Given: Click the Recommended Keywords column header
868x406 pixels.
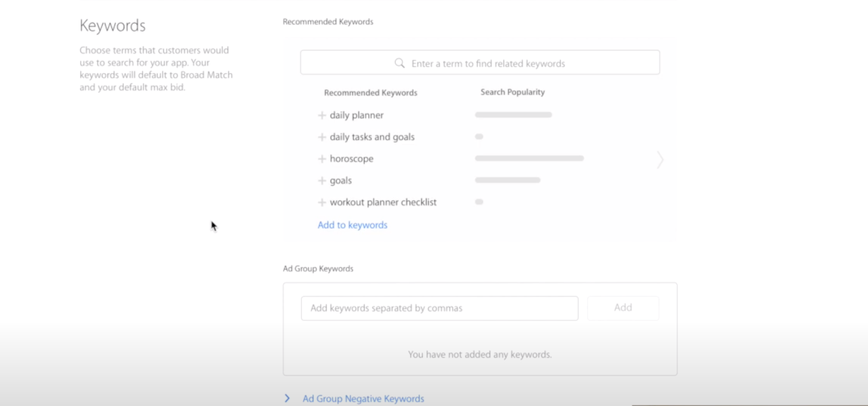Looking at the screenshot, I should tap(370, 92).
